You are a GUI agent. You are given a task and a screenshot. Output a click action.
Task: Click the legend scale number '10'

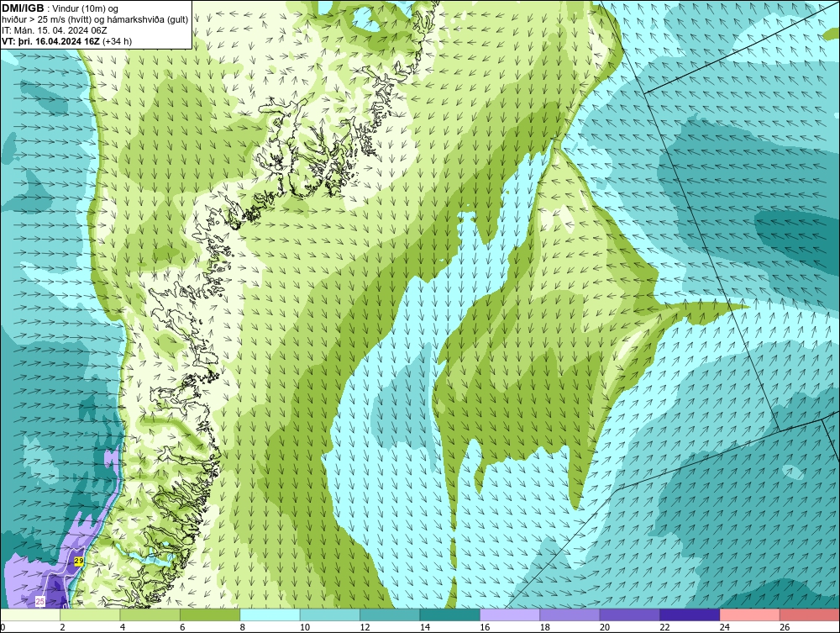(x=305, y=627)
